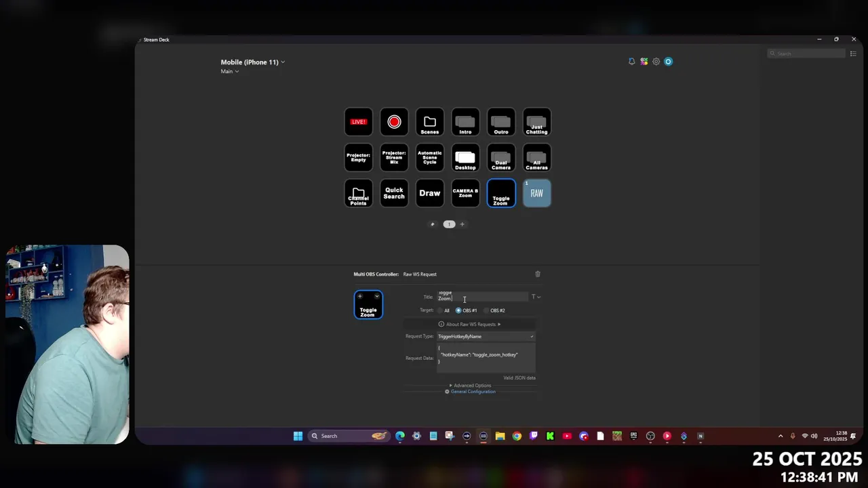
Task: Open list view icon beside search
Action: pyautogui.click(x=853, y=54)
